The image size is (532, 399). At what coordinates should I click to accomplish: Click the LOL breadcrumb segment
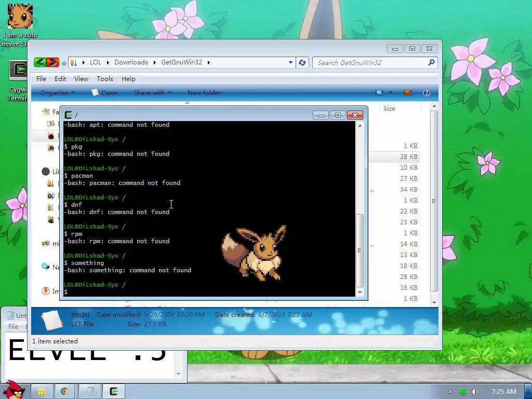96,62
